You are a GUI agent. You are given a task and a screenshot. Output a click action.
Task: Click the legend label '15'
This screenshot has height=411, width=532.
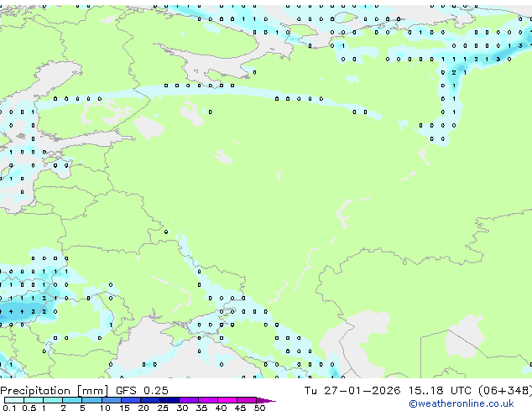click(124, 408)
